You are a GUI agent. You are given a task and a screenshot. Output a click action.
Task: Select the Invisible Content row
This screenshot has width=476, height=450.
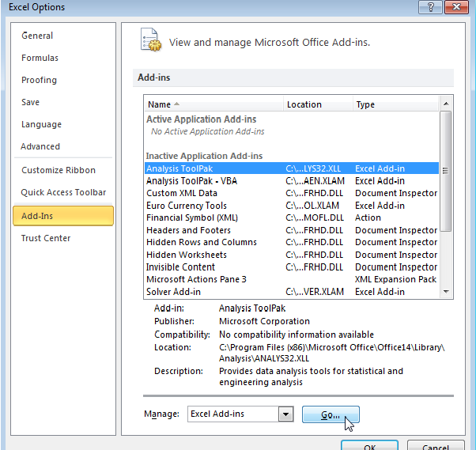tap(292, 267)
